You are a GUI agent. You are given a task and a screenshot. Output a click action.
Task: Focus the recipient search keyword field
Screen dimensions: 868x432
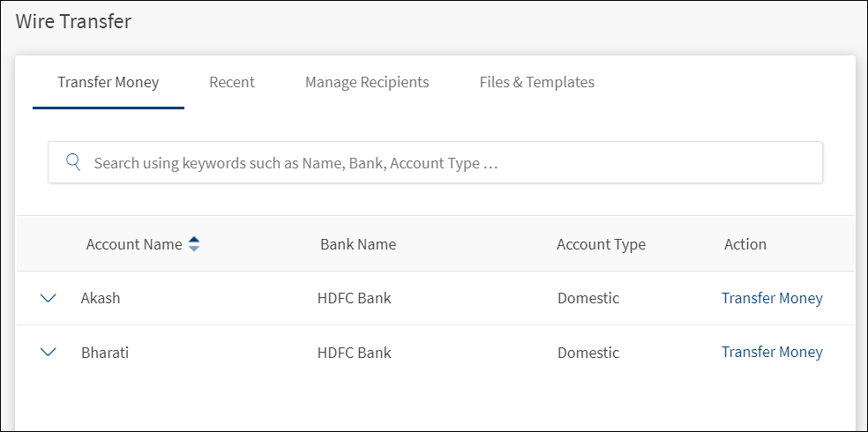click(x=441, y=163)
